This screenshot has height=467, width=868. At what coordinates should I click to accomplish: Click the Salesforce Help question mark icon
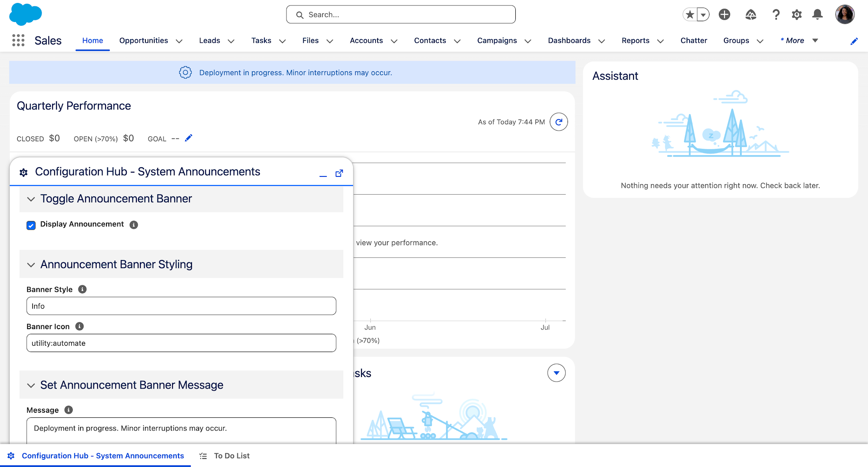[x=776, y=14]
